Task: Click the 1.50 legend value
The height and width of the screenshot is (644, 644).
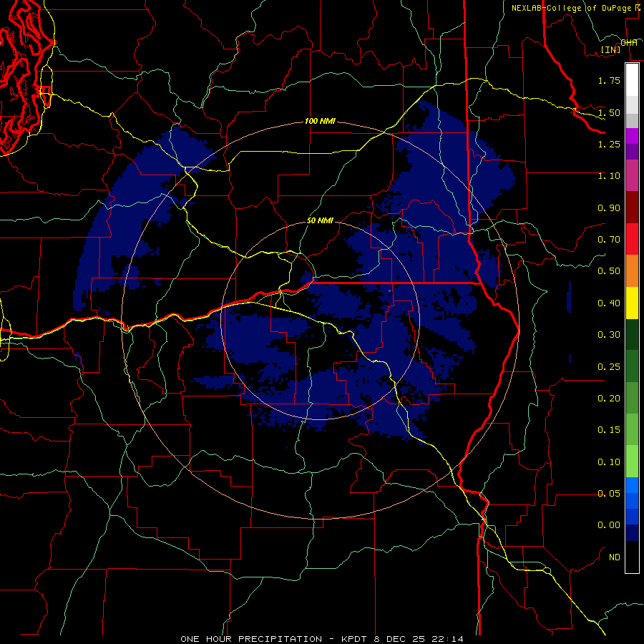Action: pyautogui.click(x=609, y=112)
